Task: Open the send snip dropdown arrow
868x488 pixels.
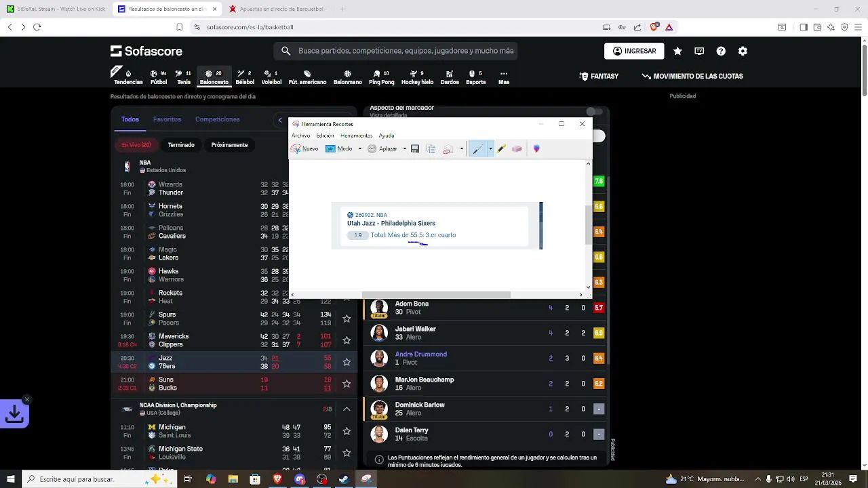Action: (x=461, y=148)
